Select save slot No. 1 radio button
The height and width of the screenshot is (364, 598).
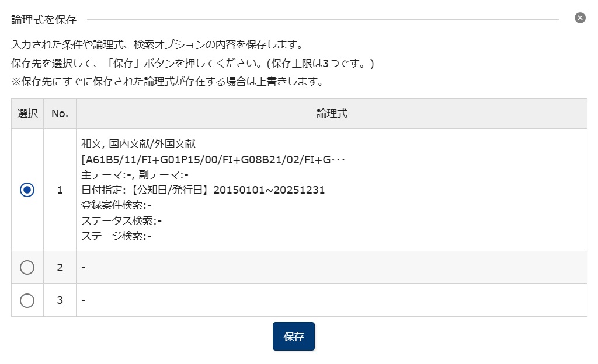(27, 190)
